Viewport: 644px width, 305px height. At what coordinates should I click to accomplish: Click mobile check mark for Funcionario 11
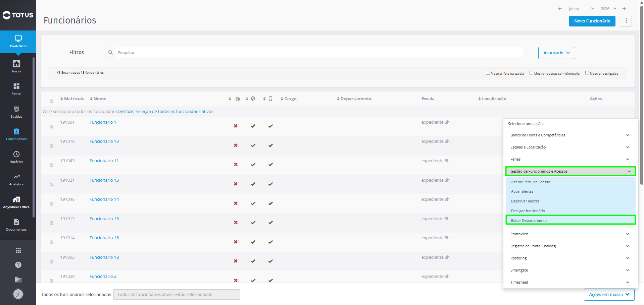270,165
